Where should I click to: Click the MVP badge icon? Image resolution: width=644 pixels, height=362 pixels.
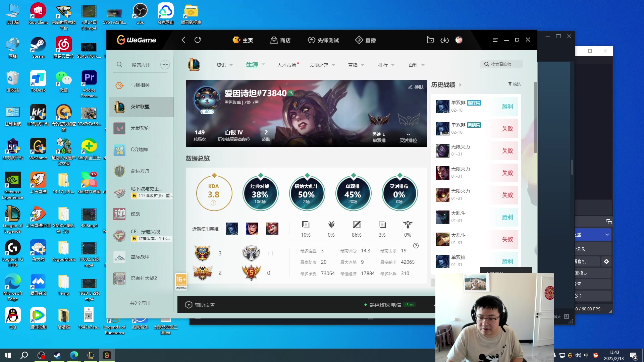click(203, 253)
